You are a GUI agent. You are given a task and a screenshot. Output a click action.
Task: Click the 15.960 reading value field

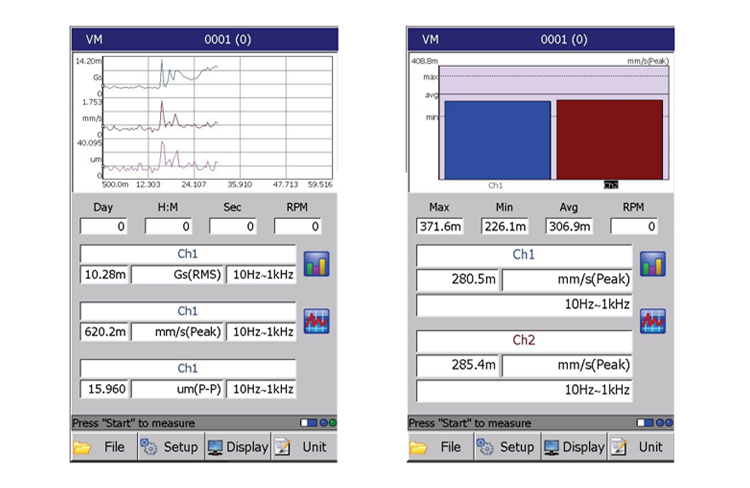tap(104, 388)
